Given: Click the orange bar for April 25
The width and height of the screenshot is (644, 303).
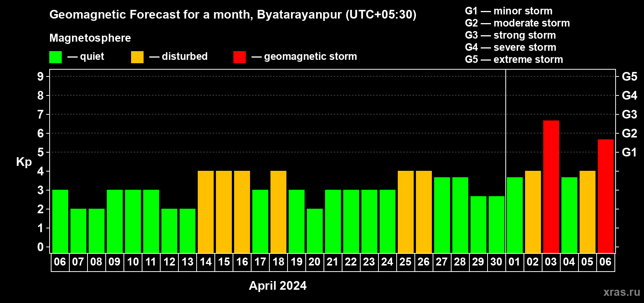Looking at the screenshot, I should [406, 212].
